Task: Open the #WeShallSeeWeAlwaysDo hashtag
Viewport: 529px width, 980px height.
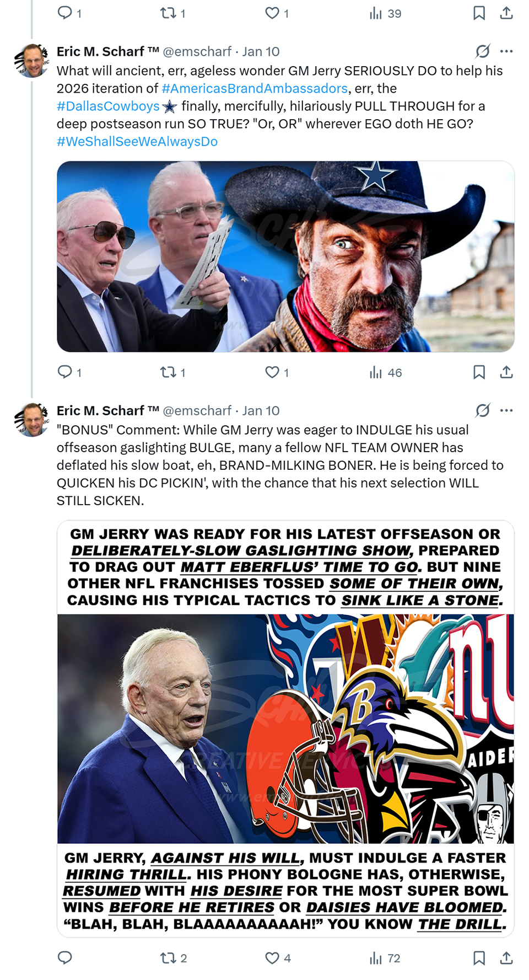Action: 137,141
